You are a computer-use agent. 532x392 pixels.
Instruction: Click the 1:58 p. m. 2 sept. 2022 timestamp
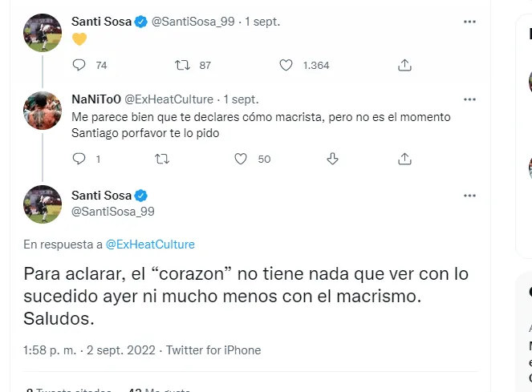click(91, 350)
